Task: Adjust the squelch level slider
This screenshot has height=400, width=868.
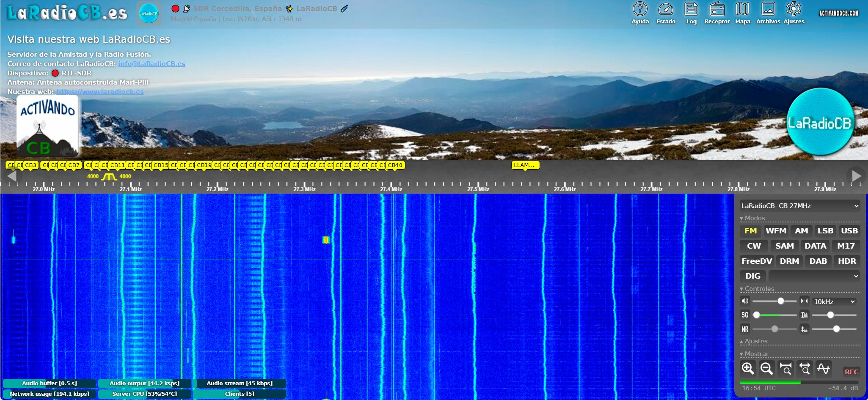Action: pos(774,315)
